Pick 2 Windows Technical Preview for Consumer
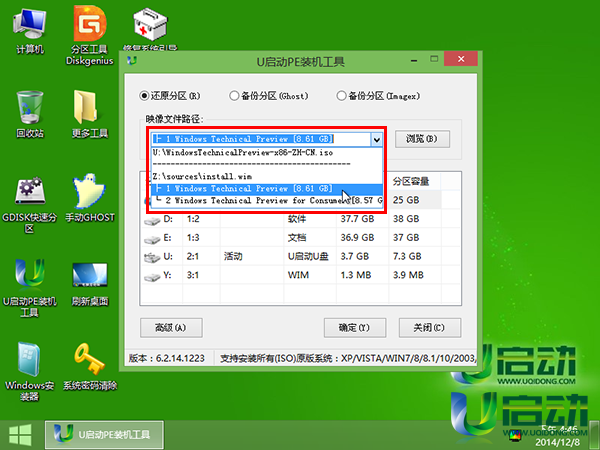Viewport: 600px width, 450px height. coord(267,201)
